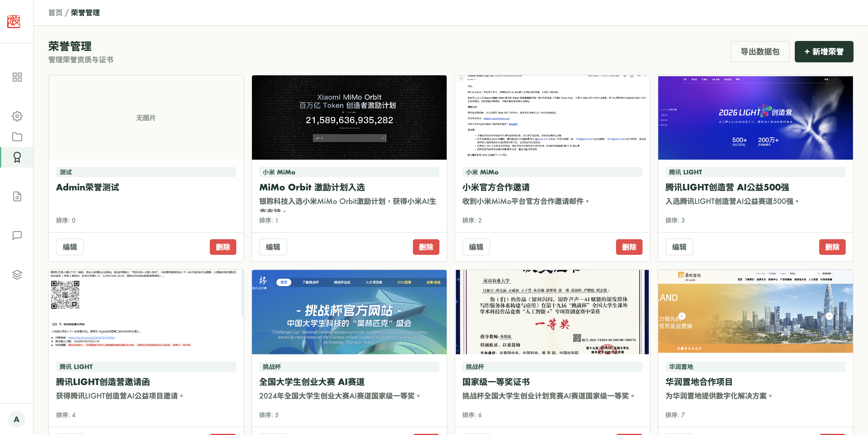The image size is (868, 435).
Task: Click the text 排序: 7
Action: (x=675, y=415)
